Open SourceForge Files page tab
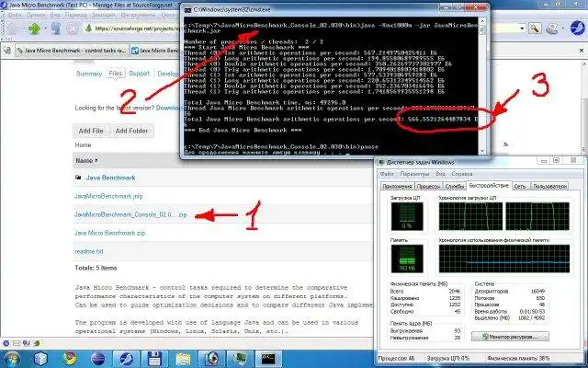This screenshot has height=368, width=588. click(115, 74)
